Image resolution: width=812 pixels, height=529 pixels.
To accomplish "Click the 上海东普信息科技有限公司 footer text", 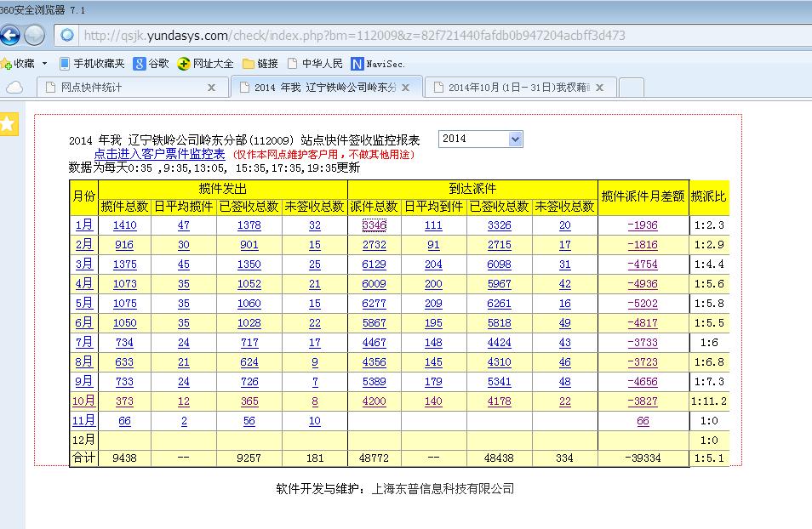I will (x=443, y=489).
